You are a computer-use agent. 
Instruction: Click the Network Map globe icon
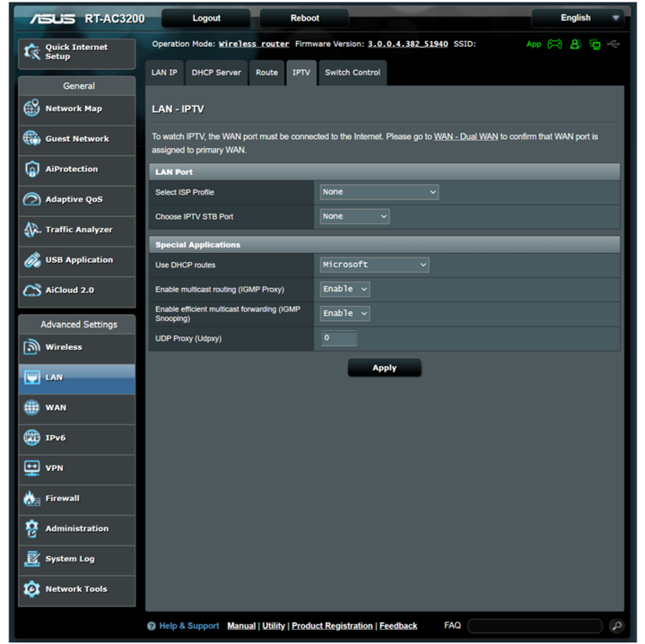click(31, 109)
